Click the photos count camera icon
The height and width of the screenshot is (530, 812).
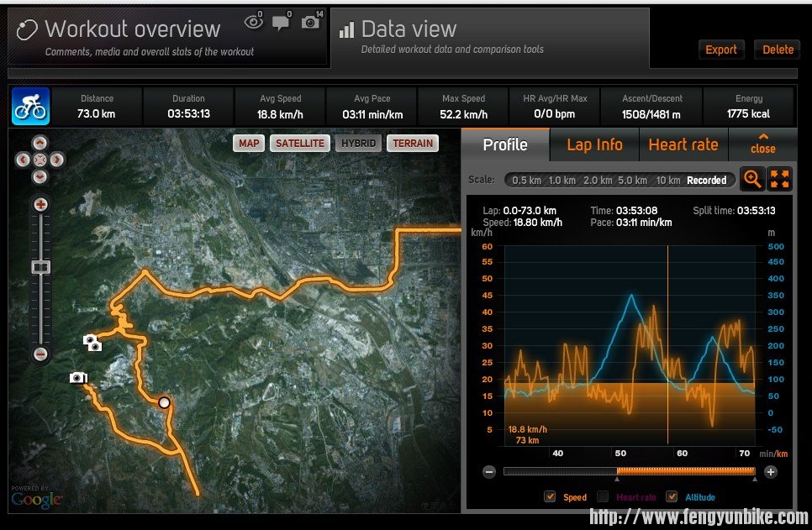[x=310, y=23]
